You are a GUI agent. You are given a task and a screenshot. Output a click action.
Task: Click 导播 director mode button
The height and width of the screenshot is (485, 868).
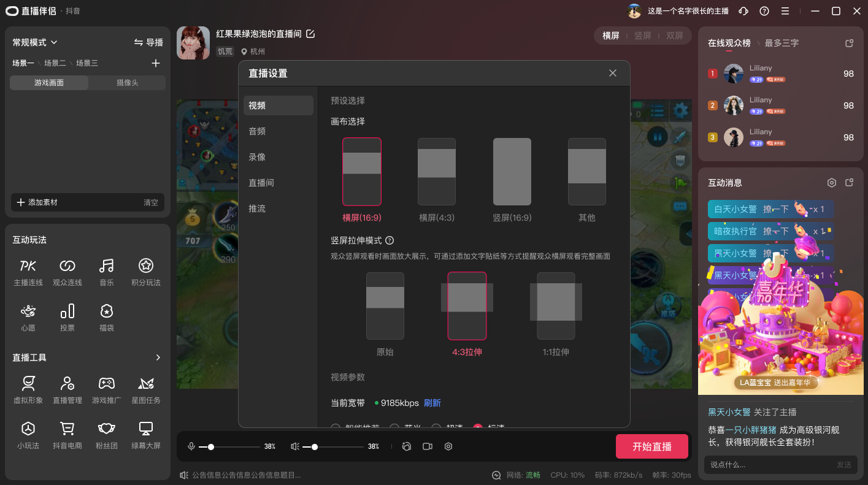pyautogui.click(x=149, y=42)
